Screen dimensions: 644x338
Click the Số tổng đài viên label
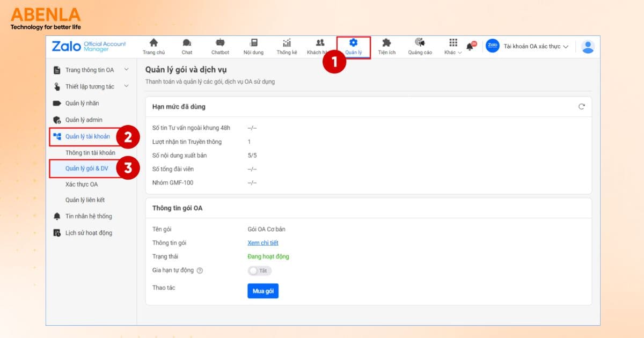[173, 169]
